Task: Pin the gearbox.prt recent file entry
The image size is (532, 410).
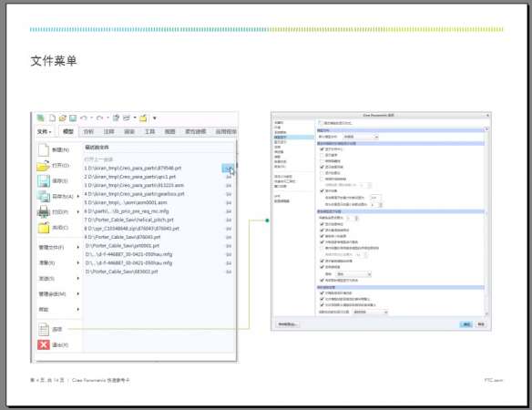Action: (x=229, y=194)
